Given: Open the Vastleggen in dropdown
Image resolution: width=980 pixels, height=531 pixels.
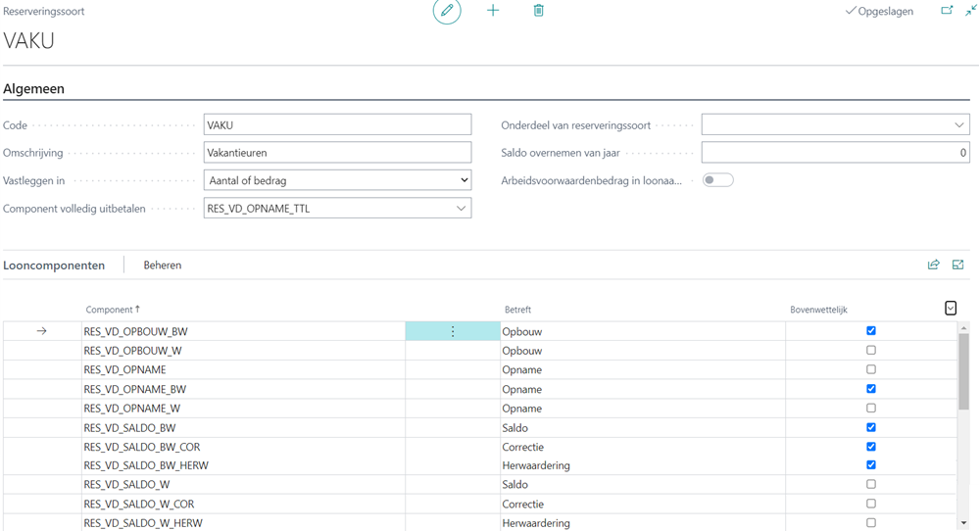Looking at the screenshot, I should click(x=337, y=180).
